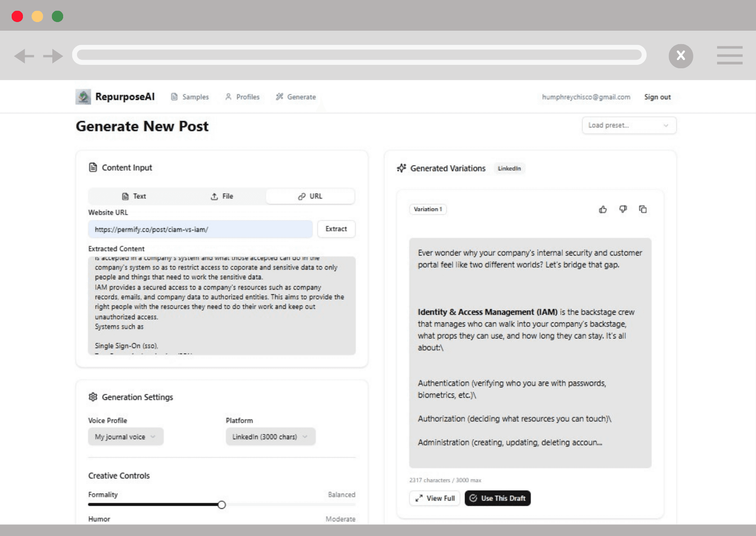Image resolution: width=756 pixels, height=536 pixels.
Task: Copy Variation 1 with the copy icon
Action: coord(643,210)
